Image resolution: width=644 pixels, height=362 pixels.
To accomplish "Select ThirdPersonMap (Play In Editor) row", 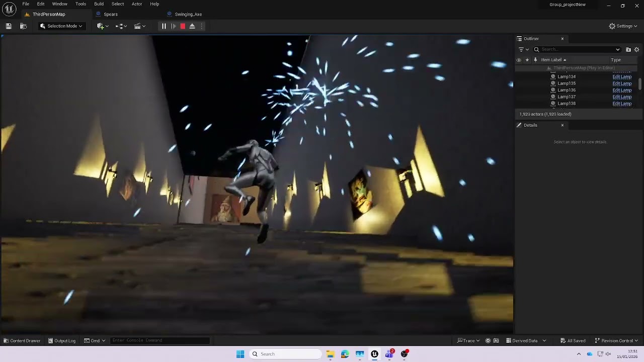I will [577, 68].
